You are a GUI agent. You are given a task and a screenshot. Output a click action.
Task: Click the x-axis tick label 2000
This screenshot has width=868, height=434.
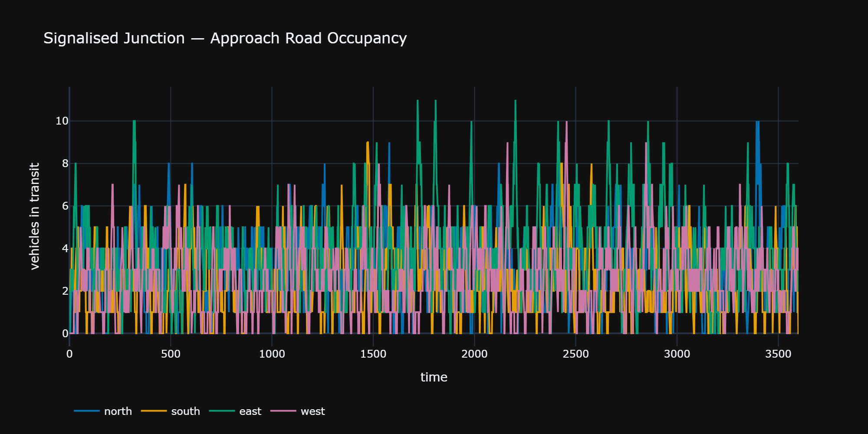[474, 354]
